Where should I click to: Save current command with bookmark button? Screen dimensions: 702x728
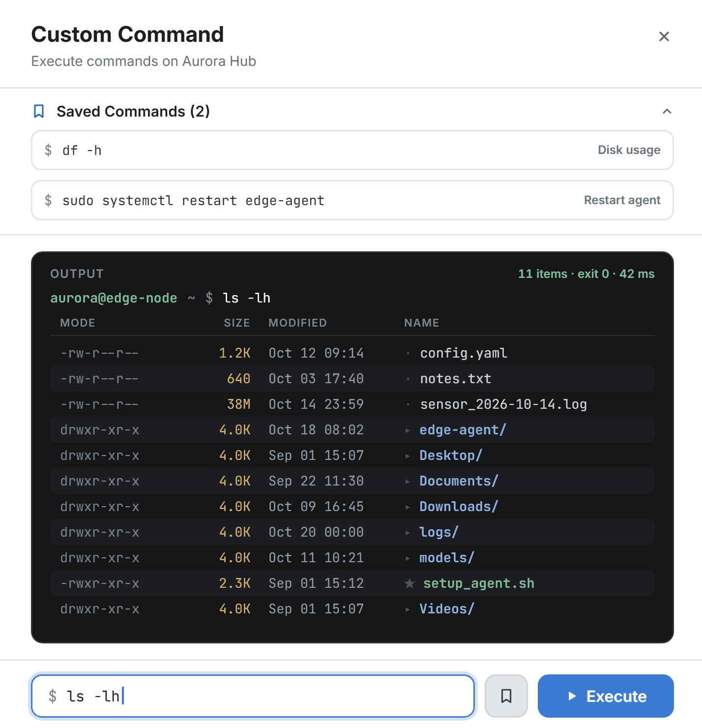click(x=506, y=696)
